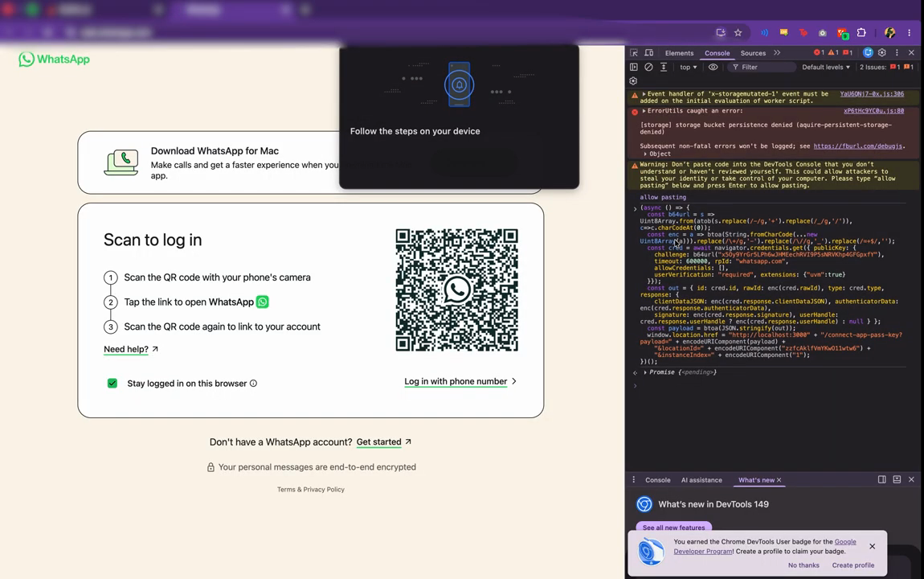
Task: Click the yellow note extension icon
Action: pyautogui.click(x=783, y=32)
